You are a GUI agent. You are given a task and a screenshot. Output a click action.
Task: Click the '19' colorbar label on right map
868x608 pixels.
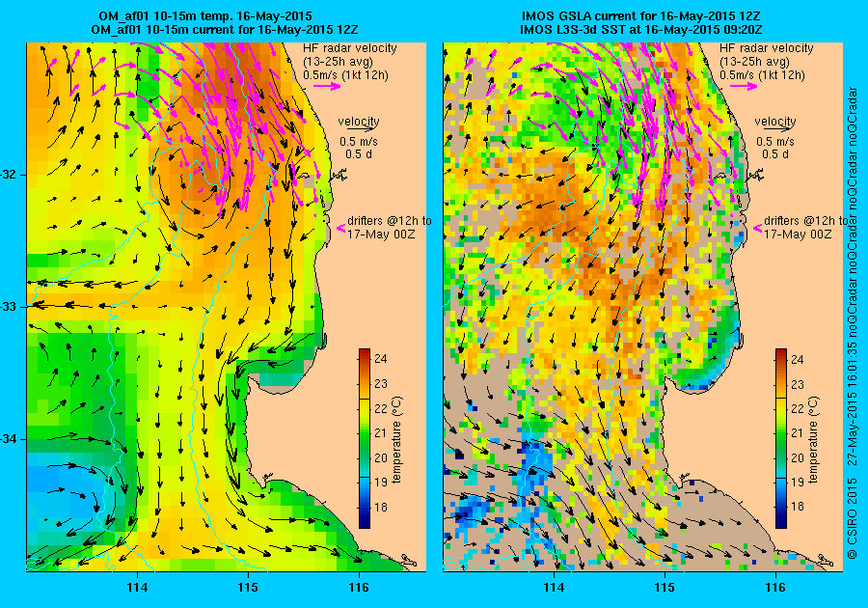click(798, 482)
